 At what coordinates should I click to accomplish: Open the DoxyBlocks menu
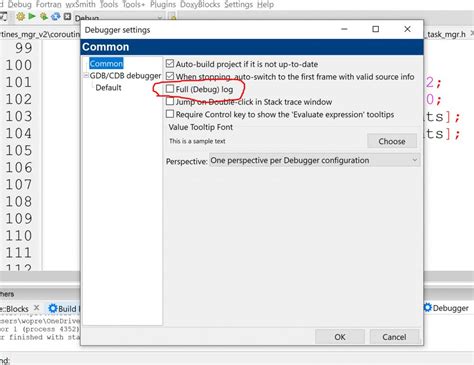(200, 5)
